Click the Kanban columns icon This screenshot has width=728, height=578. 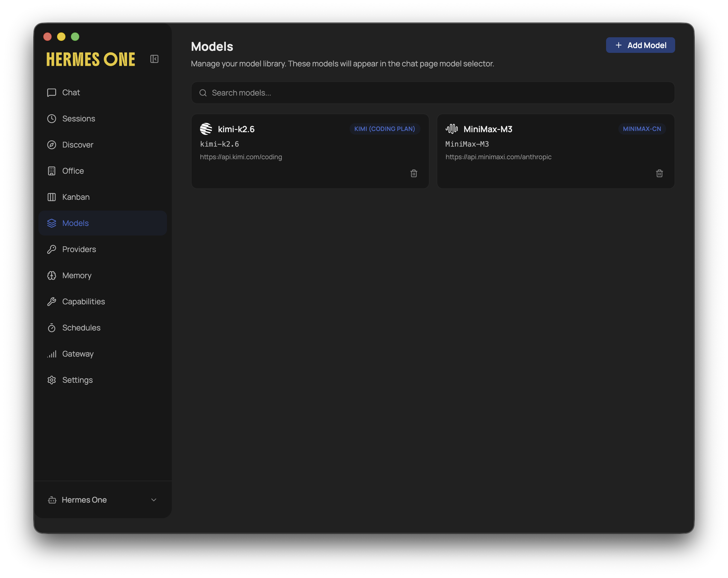pos(52,197)
